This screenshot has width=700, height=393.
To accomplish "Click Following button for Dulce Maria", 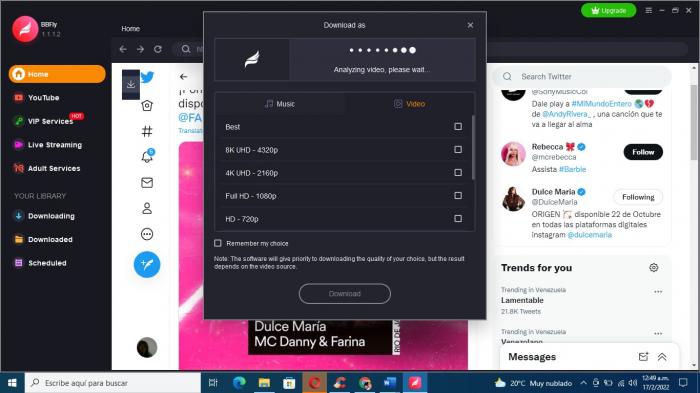I will (638, 197).
